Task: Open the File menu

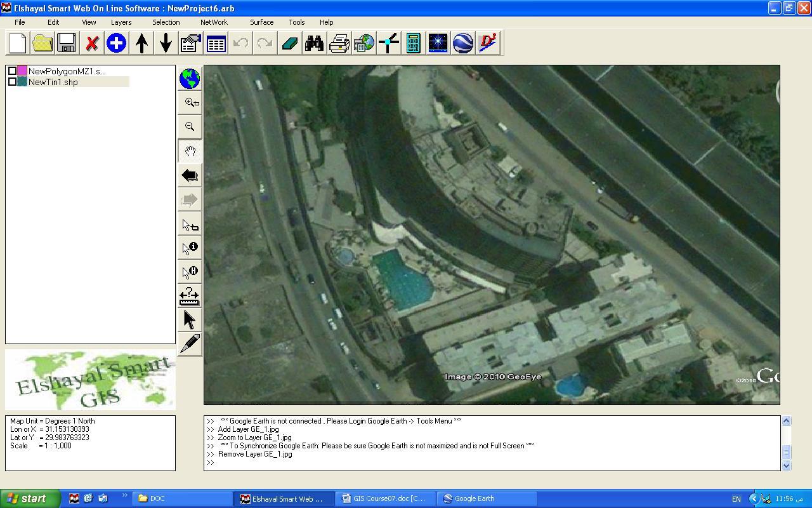Action: 20,22
